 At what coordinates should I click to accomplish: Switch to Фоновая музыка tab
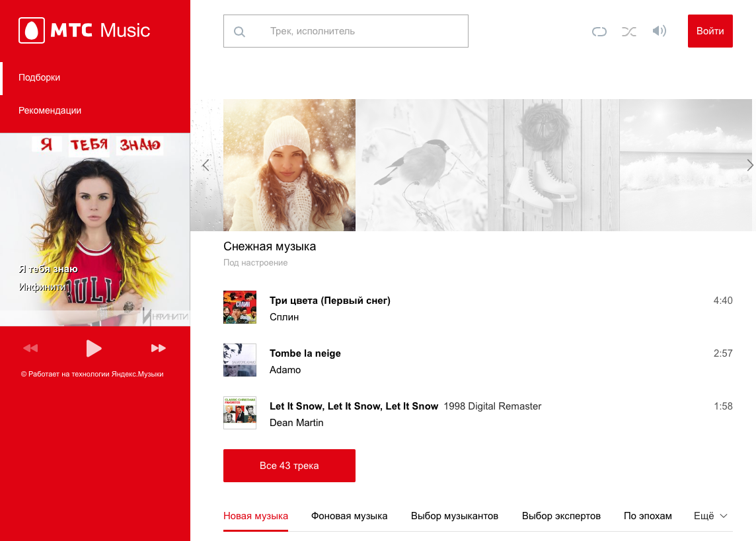(349, 516)
